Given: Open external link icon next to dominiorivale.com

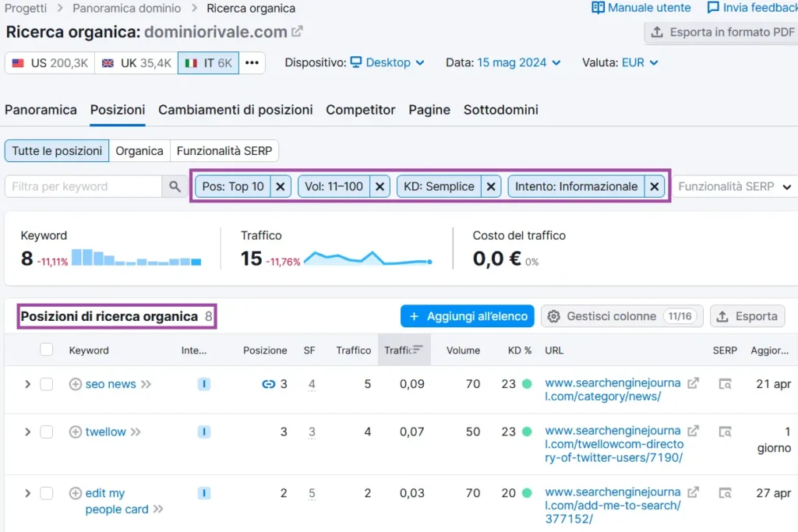Looking at the screenshot, I should pos(297,32).
